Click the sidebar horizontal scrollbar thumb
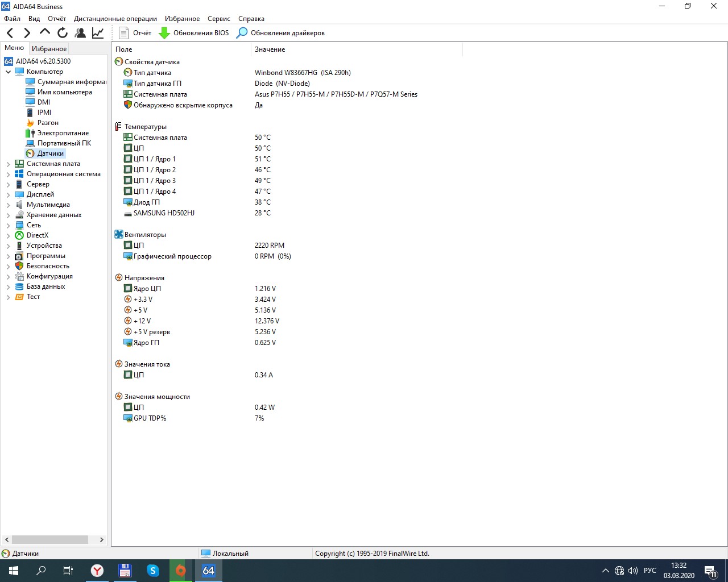728x582 pixels. pyautogui.click(x=50, y=539)
